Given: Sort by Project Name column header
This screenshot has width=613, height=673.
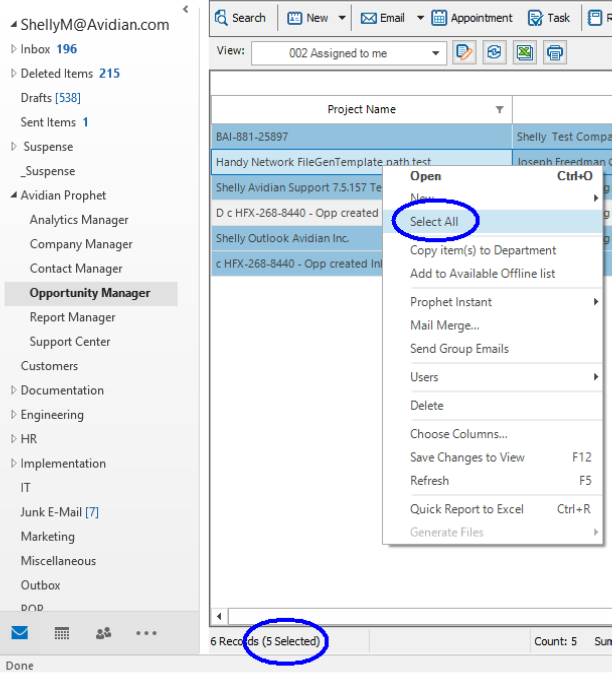Looking at the screenshot, I should coord(361,109).
